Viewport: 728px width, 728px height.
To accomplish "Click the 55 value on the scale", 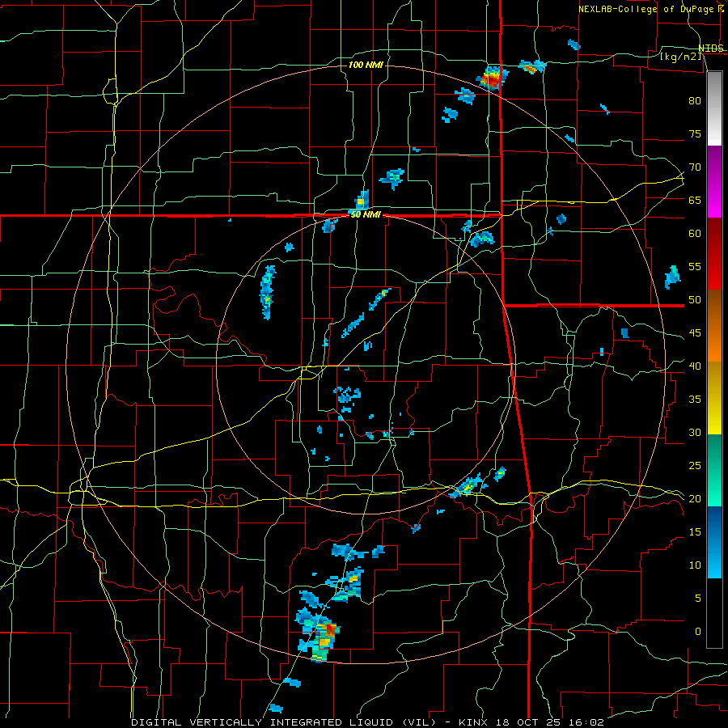I will point(695,266).
